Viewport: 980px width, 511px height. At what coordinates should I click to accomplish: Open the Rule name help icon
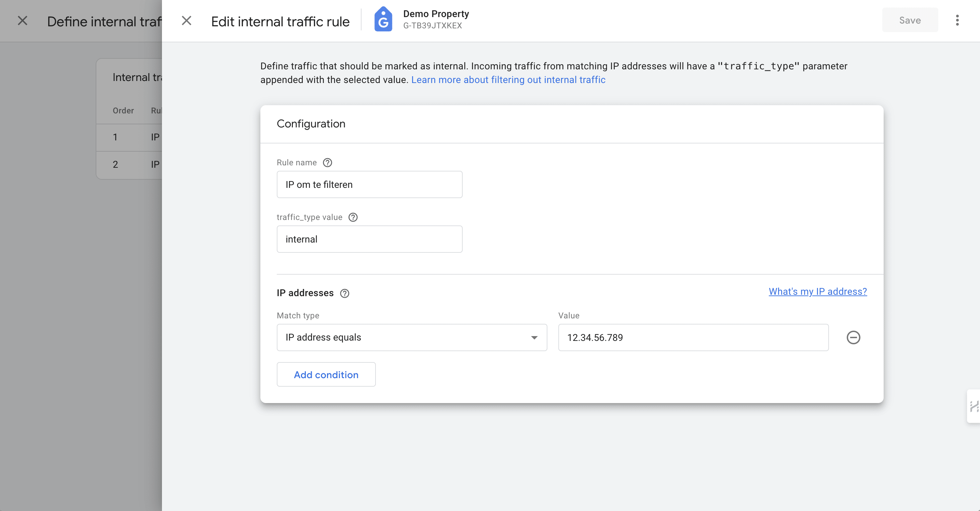[x=327, y=163]
